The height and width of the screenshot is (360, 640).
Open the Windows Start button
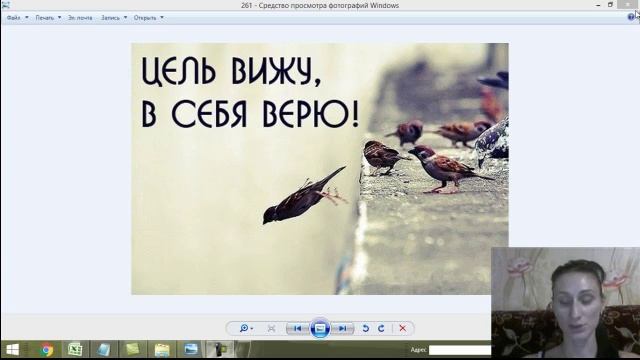13,350
